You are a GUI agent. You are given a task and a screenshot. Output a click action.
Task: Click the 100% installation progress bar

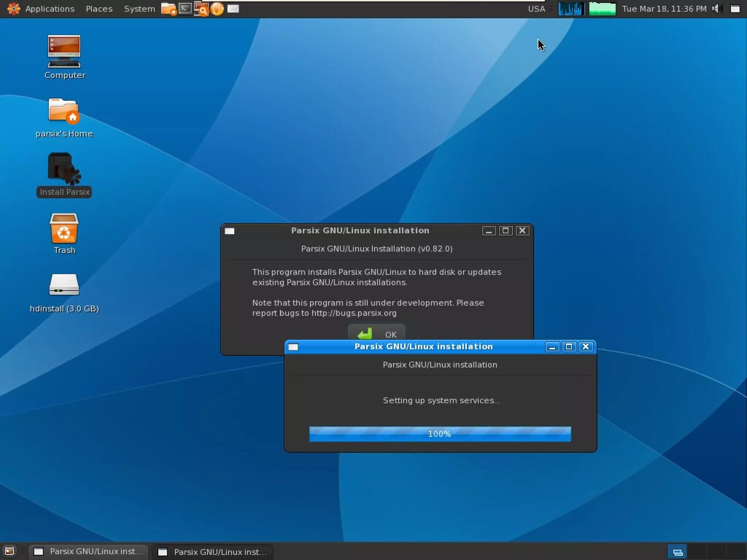click(x=440, y=434)
